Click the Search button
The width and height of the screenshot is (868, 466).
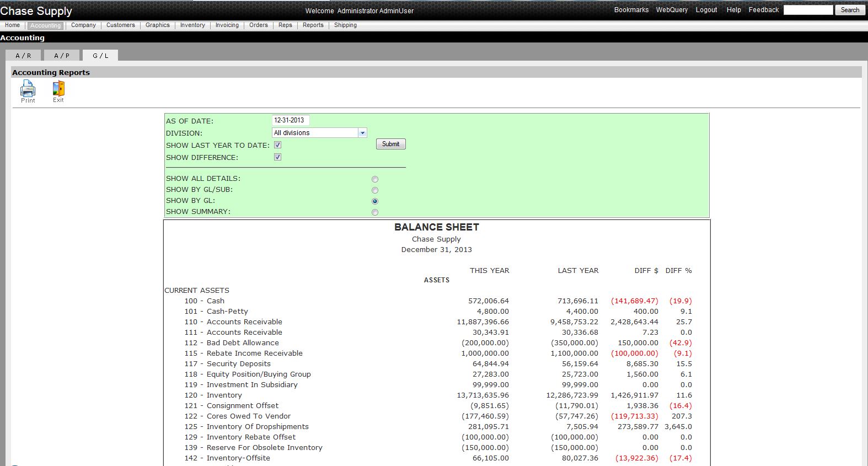(x=850, y=10)
